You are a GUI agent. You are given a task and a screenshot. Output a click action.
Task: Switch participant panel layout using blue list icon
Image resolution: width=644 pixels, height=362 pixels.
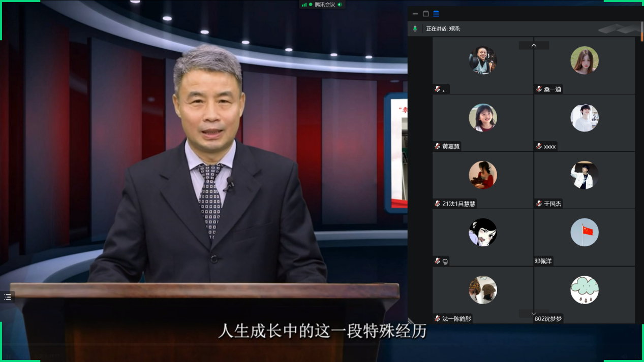pos(436,14)
